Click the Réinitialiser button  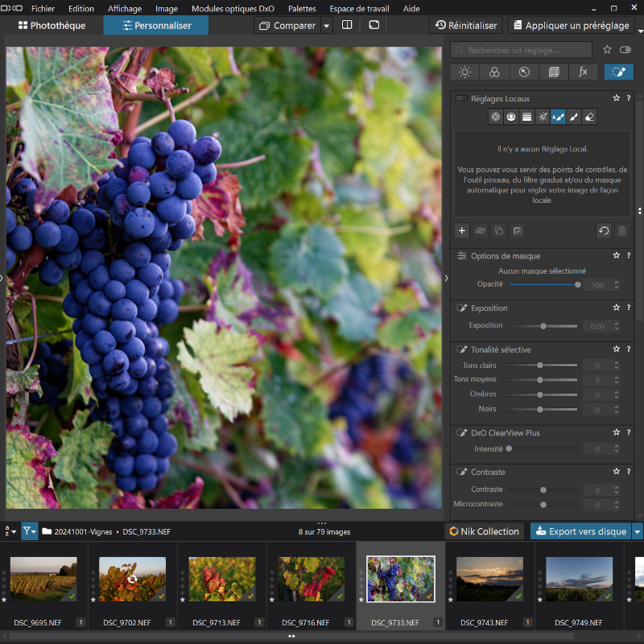coord(465,25)
